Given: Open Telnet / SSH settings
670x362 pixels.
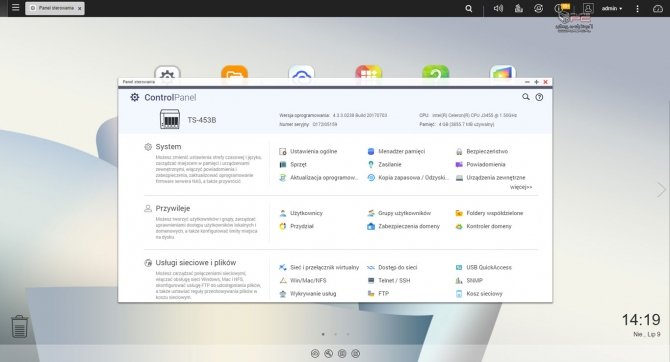Looking at the screenshot, I should [x=389, y=281].
